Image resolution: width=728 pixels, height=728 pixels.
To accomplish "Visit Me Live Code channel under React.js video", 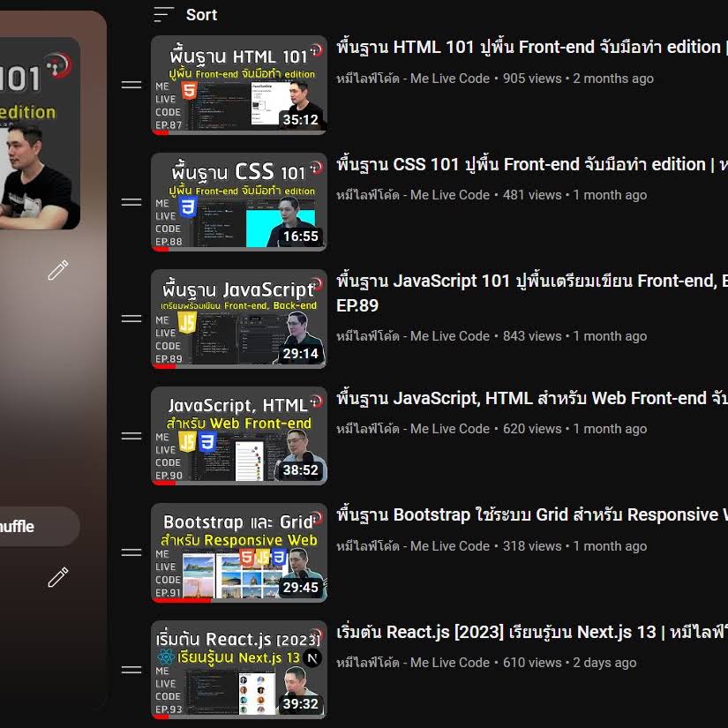I will [413, 663].
